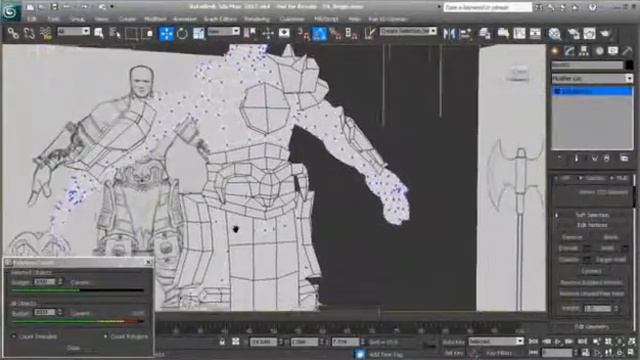Click the search keyword input field

point(487,7)
